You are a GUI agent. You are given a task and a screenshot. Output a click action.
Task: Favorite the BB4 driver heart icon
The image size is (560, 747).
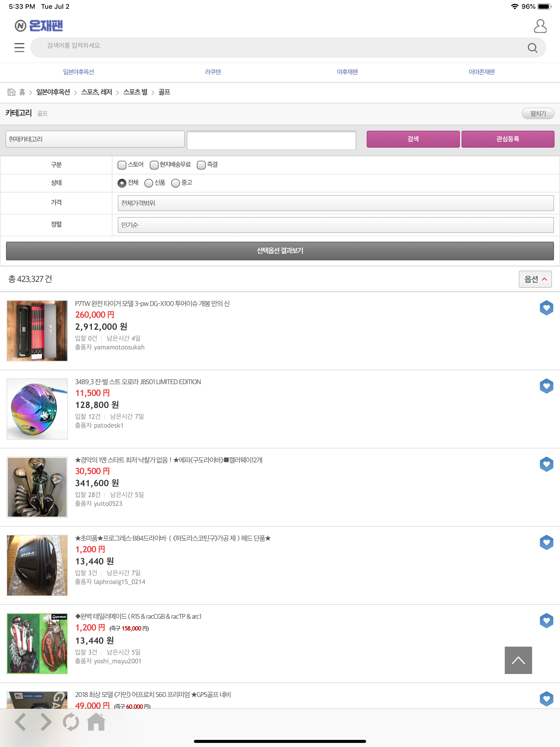click(x=546, y=542)
